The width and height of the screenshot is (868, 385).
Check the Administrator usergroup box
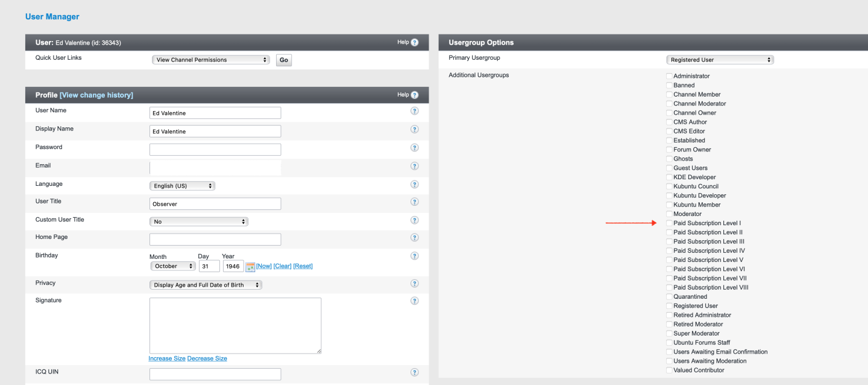tap(669, 76)
